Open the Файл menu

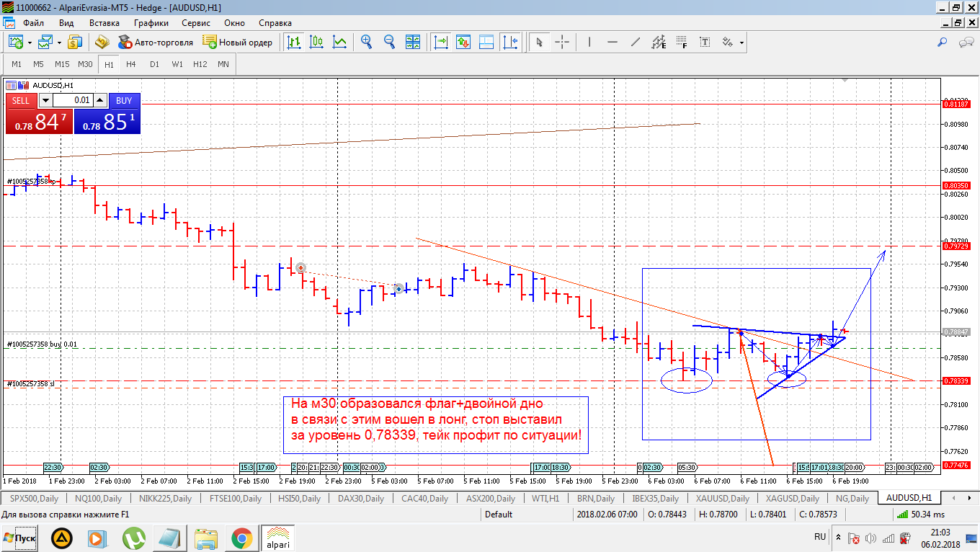(x=33, y=23)
